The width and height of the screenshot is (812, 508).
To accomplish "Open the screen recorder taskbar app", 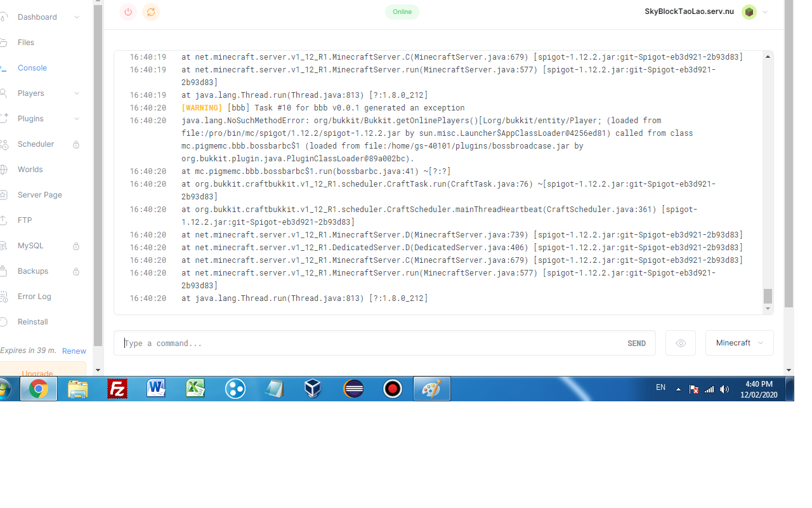I will [393, 389].
